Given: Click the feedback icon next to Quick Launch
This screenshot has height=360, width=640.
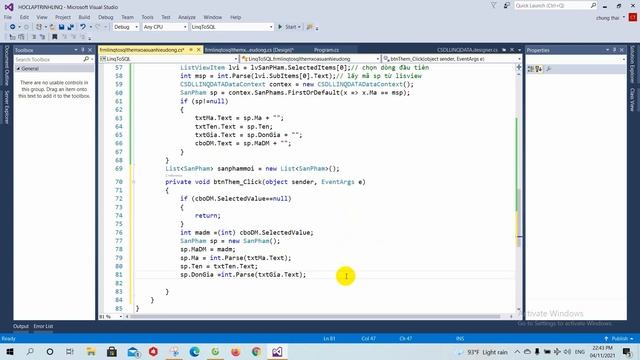Looking at the screenshot, I should tap(507, 5).
